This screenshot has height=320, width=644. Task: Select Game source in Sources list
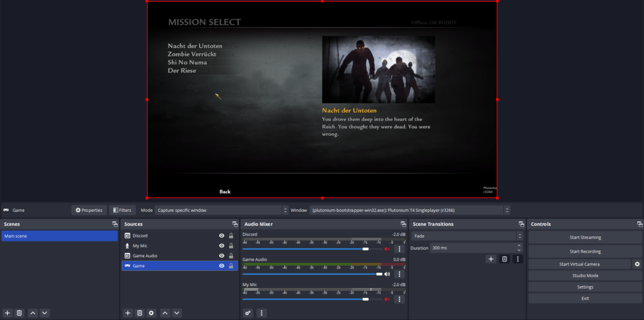(179, 266)
